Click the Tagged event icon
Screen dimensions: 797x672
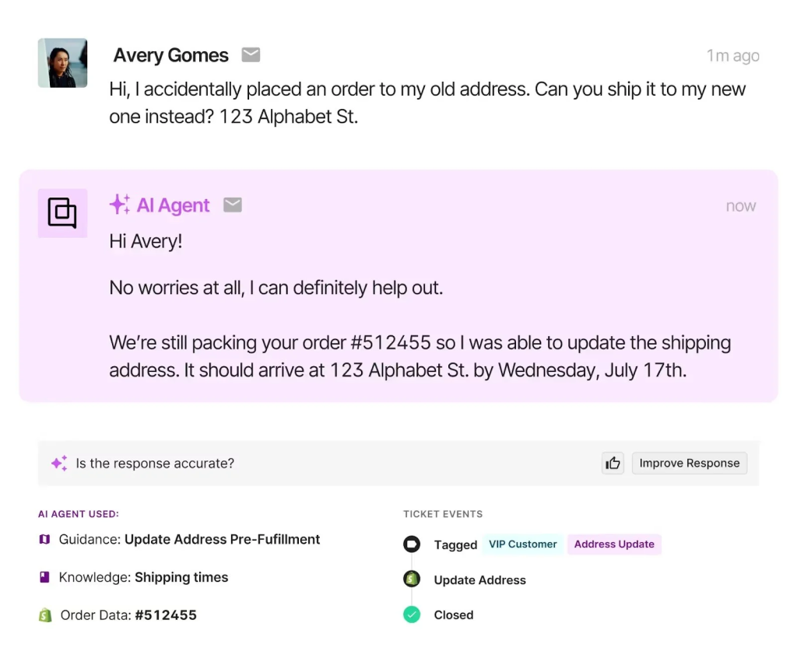(x=412, y=544)
